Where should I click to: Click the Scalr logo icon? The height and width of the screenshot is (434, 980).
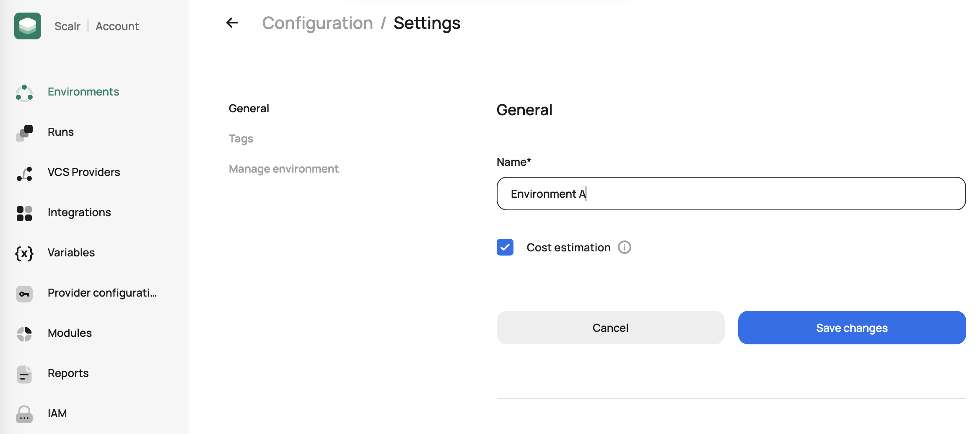coord(28,26)
